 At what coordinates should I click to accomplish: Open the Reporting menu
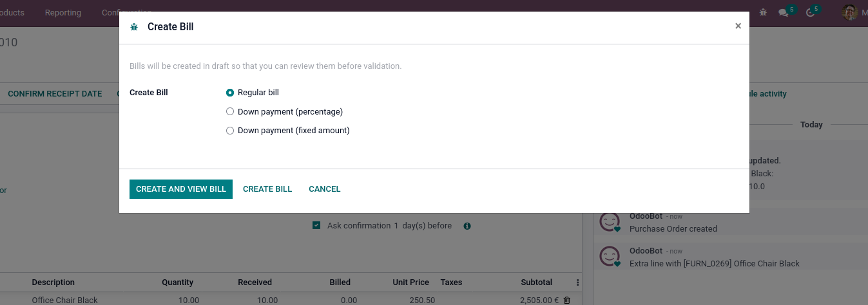(63, 13)
